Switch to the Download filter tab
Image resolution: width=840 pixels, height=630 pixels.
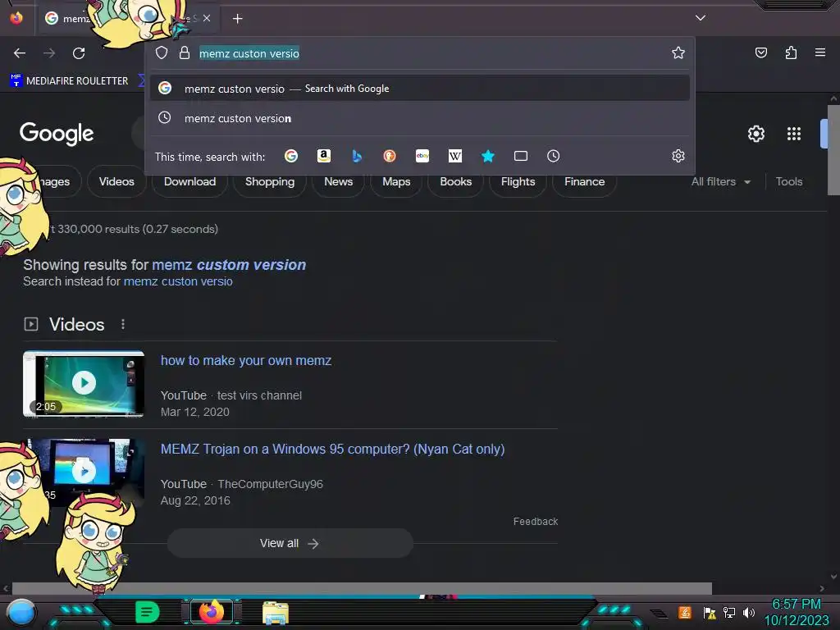(189, 181)
